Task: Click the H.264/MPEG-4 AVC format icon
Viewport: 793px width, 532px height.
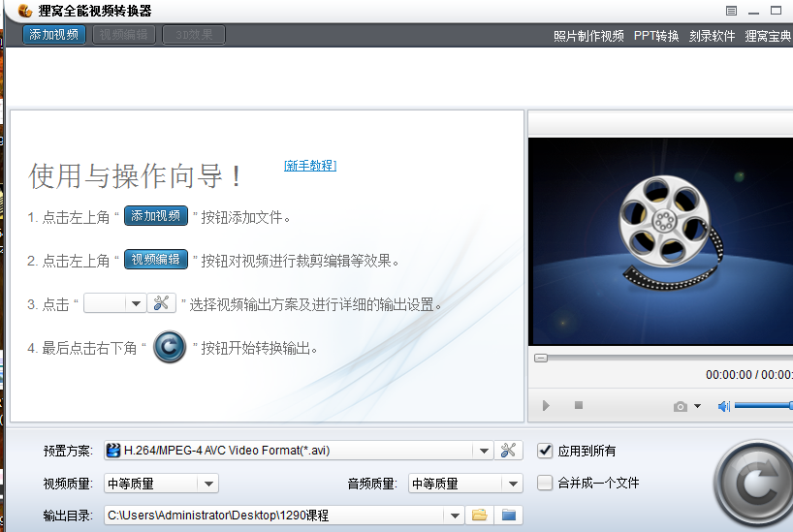Action: pyautogui.click(x=113, y=450)
